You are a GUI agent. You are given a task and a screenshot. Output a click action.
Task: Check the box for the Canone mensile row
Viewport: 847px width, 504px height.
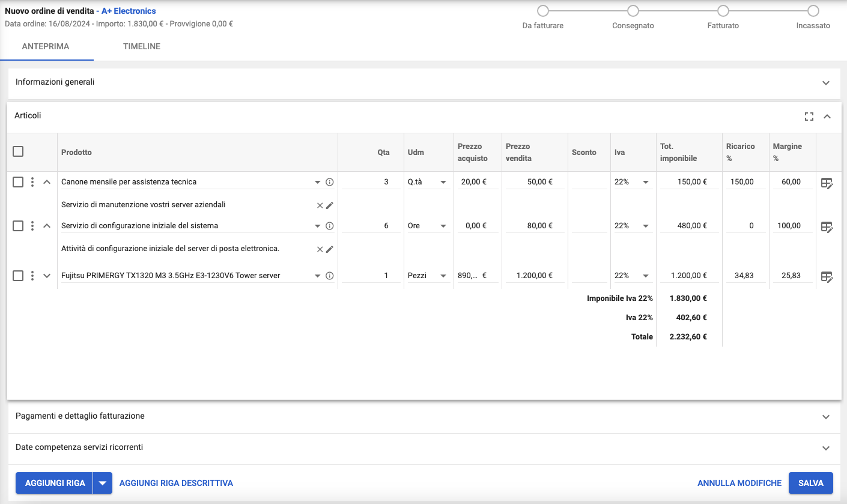pyautogui.click(x=18, y=182)
